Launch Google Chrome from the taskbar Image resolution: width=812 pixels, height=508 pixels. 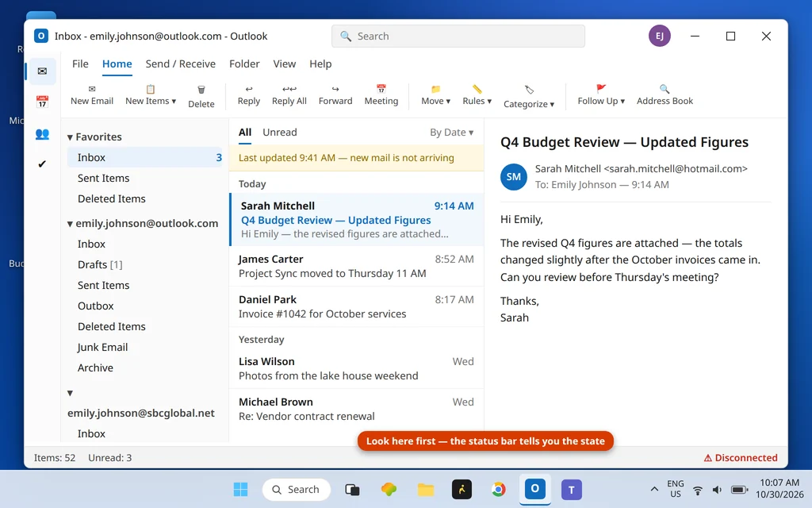tap(498, 489)
